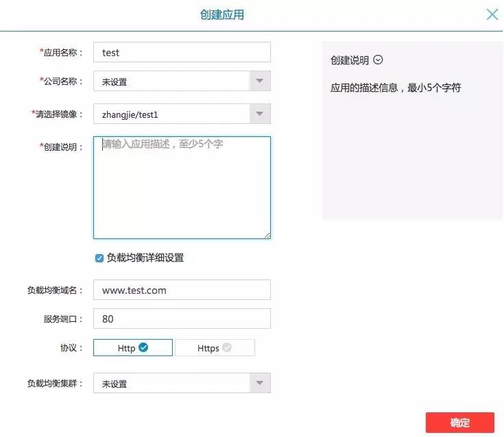Select the Http protocol option
Viewport: 504px width, 437px height.
133,348
